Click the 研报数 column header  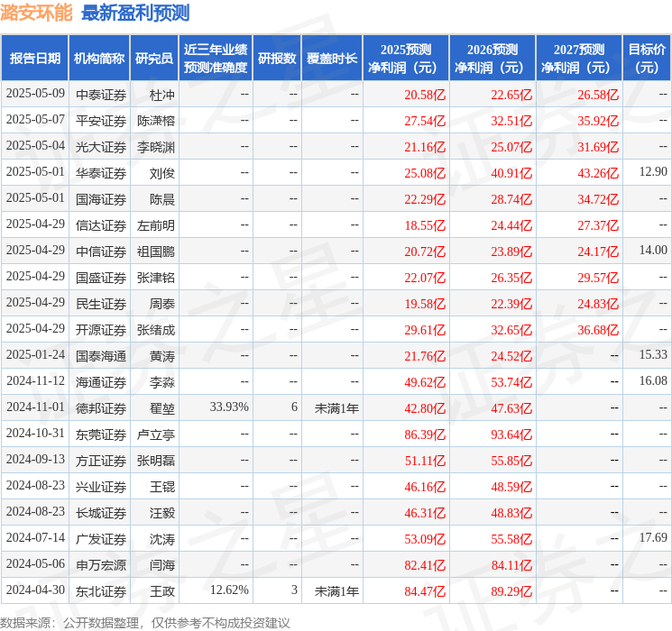[277, 59]
